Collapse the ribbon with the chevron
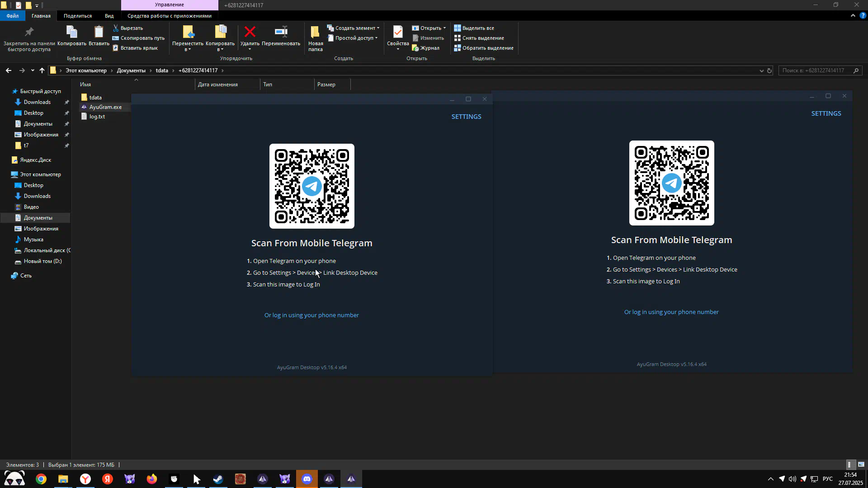The width and height of the screenshot is (868, 488). [853, 15]
